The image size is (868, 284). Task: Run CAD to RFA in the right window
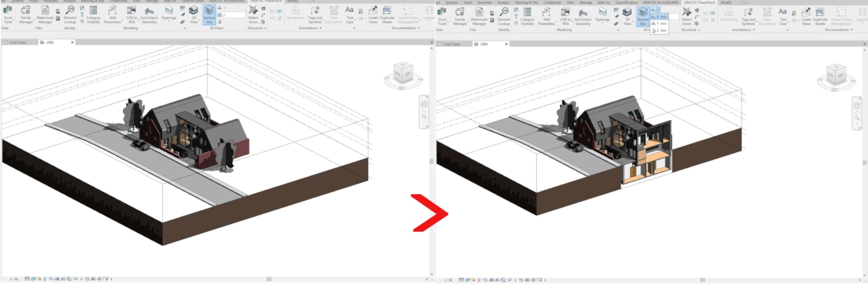point(566,16)
